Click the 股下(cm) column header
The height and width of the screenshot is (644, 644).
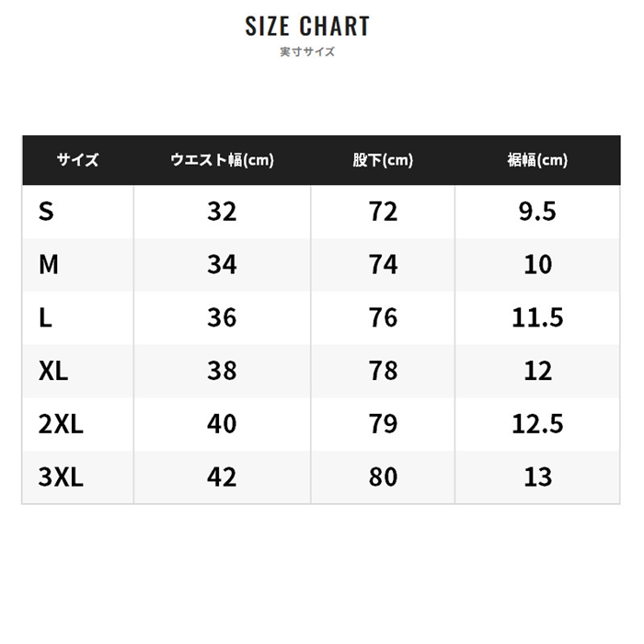382,160
